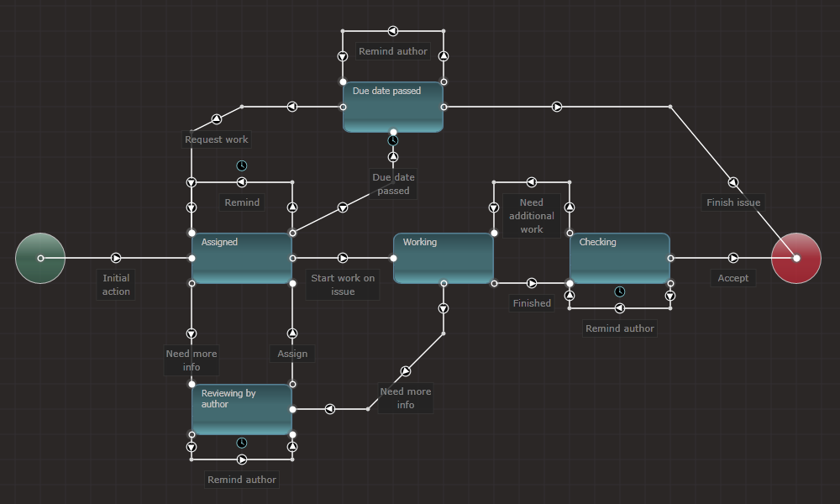Click the clock icon by Remind author under Checking
840x504 pixels.
(x=620, y=291)
